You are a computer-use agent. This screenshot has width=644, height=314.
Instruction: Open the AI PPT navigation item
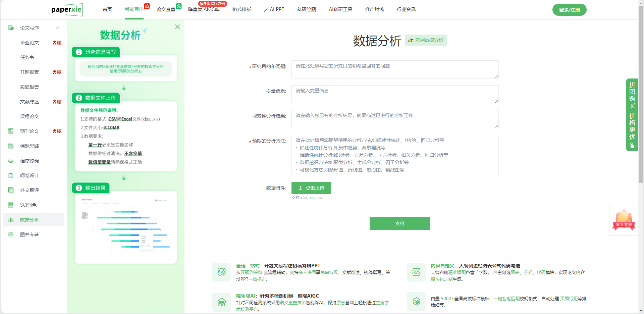point(274,9)
